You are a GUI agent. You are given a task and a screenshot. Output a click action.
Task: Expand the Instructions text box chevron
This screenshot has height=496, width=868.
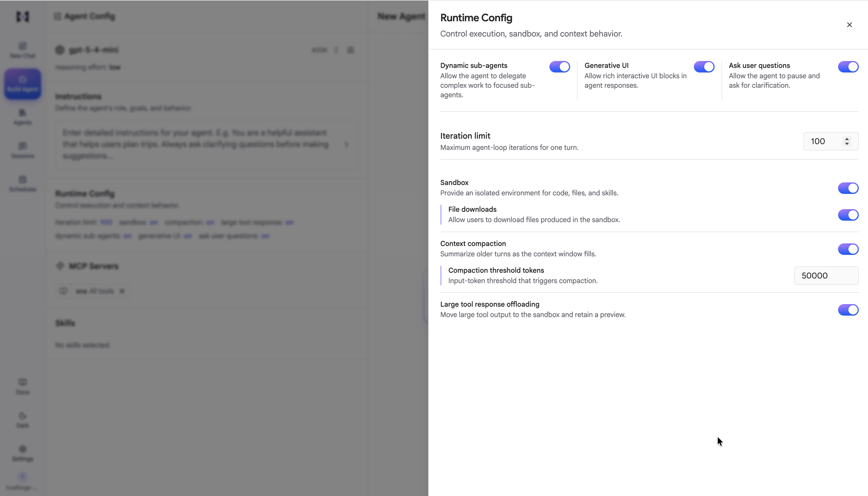[x=347, y=144]
